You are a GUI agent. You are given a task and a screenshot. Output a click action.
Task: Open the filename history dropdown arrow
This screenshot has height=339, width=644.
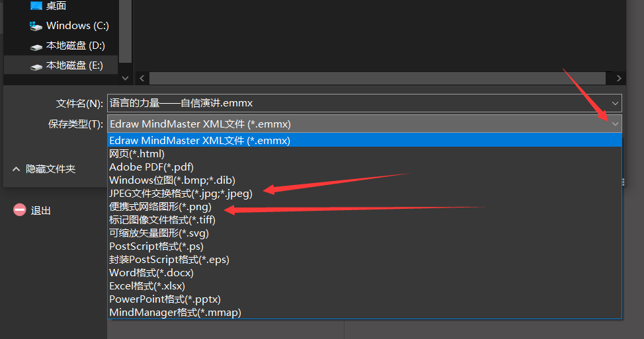pos(615,104)
